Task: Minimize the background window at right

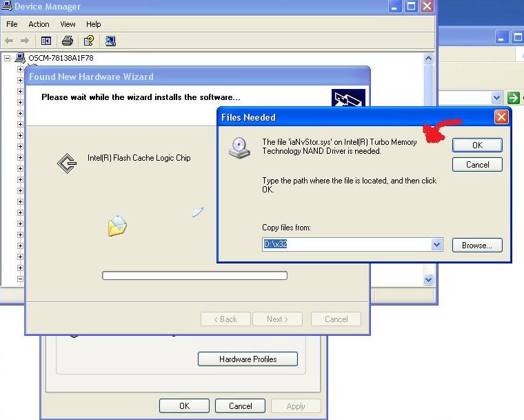Action: point(501,37)
